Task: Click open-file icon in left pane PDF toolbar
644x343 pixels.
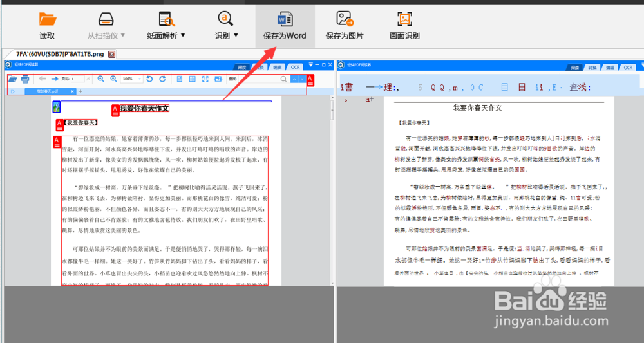Action: coord(13,79)
